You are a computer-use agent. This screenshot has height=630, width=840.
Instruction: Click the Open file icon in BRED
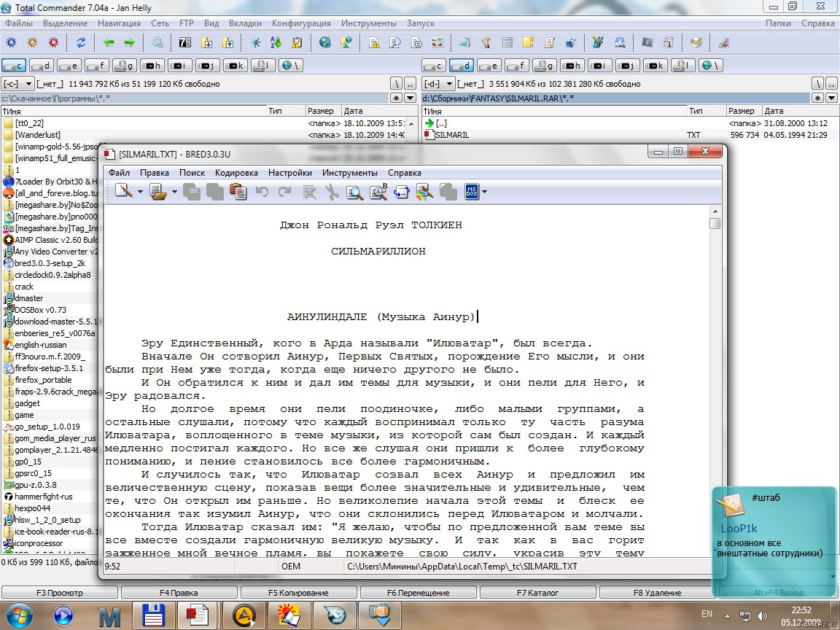[158, 191]
